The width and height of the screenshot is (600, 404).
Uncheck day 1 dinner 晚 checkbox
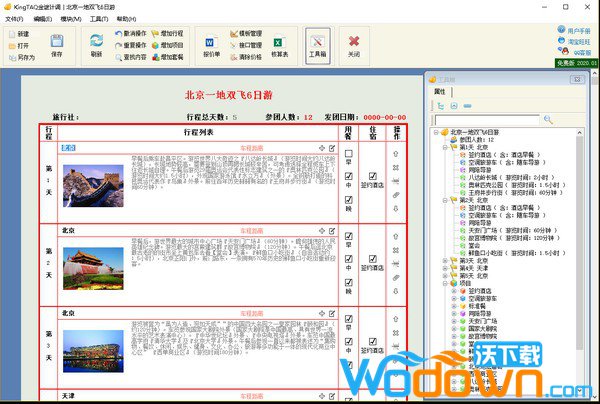click(349, 200)
